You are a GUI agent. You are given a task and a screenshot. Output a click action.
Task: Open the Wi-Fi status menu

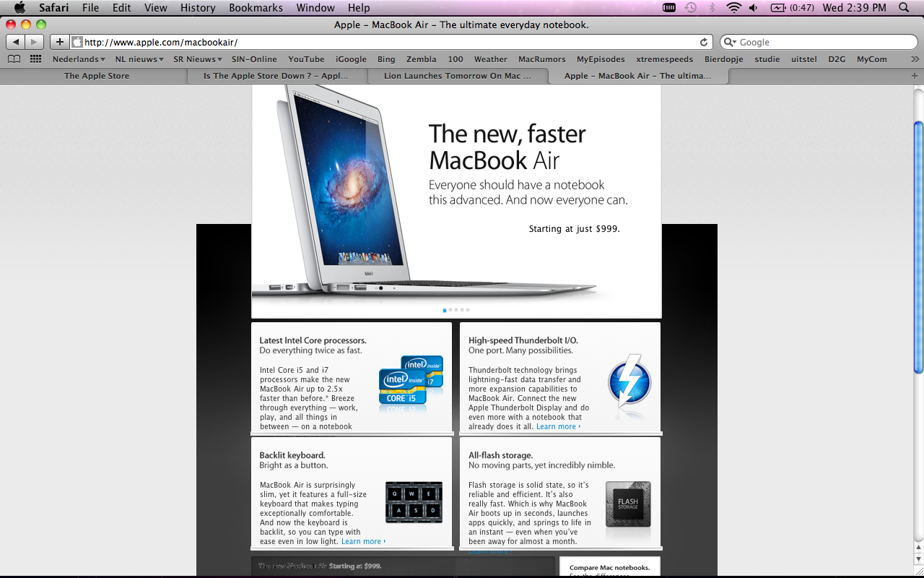tap(734, 7)
